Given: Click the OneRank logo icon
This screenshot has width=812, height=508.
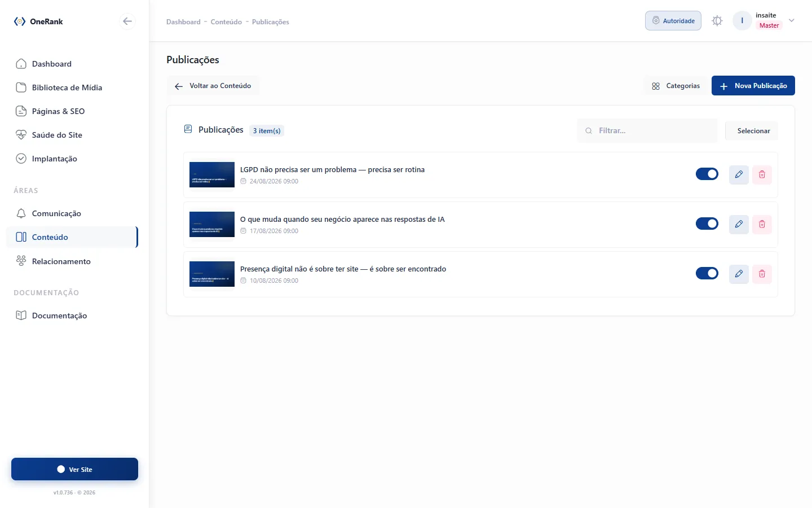Looking at the screenshot, I should coord(20,21).
